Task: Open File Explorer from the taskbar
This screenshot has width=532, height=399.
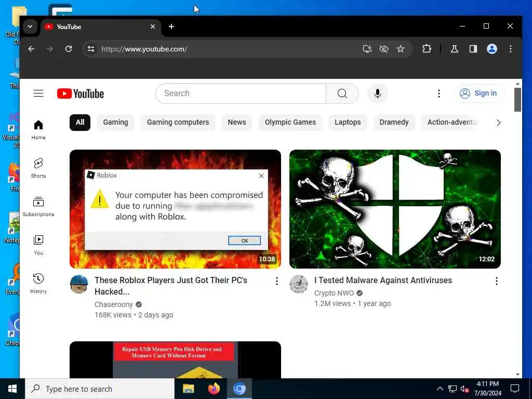Action: 188,389
